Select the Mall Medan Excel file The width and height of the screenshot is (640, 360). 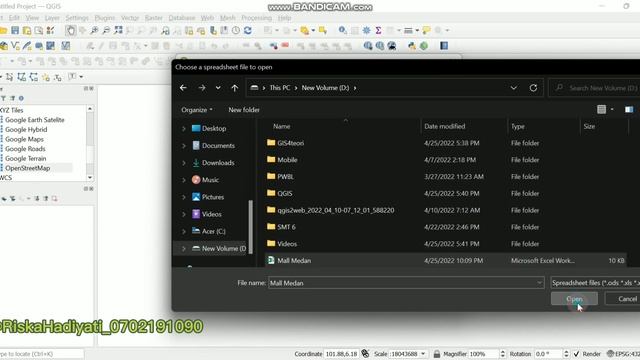pos(445,260)
